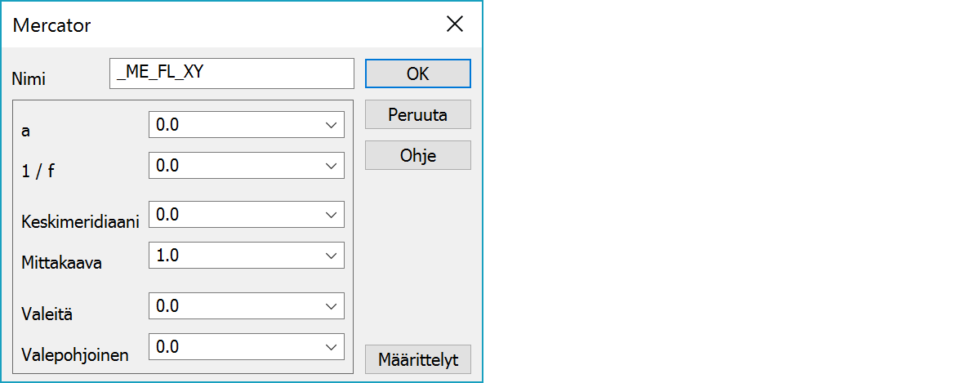Click the Peruuta cancel button
The height and width of the screenshot is (383, 980).
point(417,114)
